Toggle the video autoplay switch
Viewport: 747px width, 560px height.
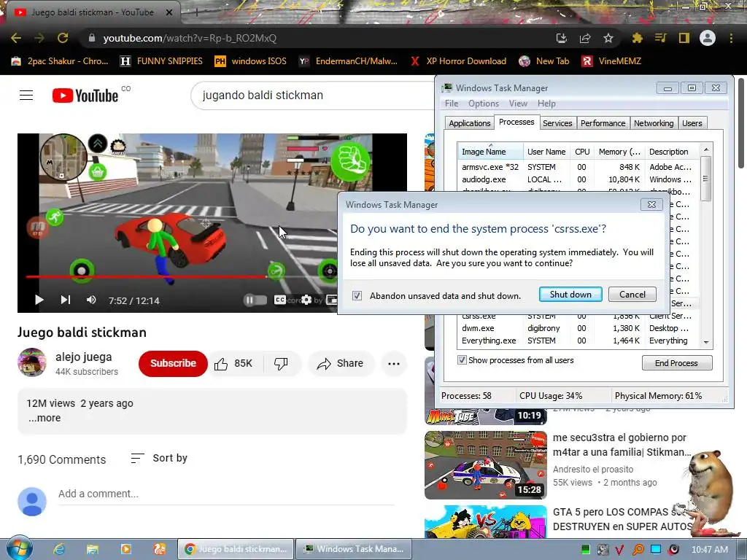click(255, 300)
